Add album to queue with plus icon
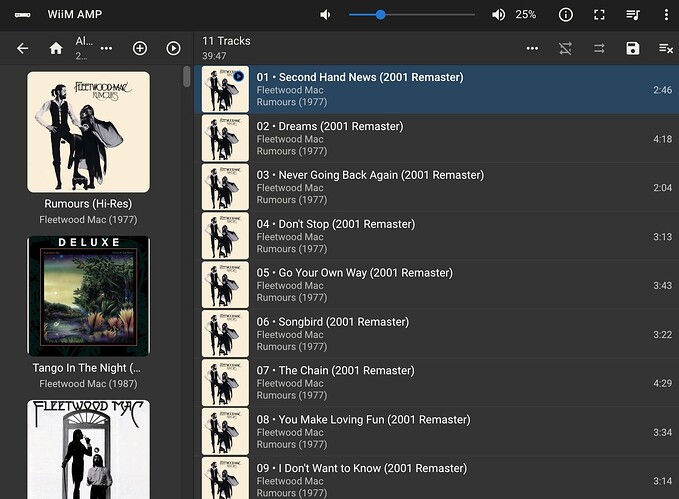 point(140,48)
